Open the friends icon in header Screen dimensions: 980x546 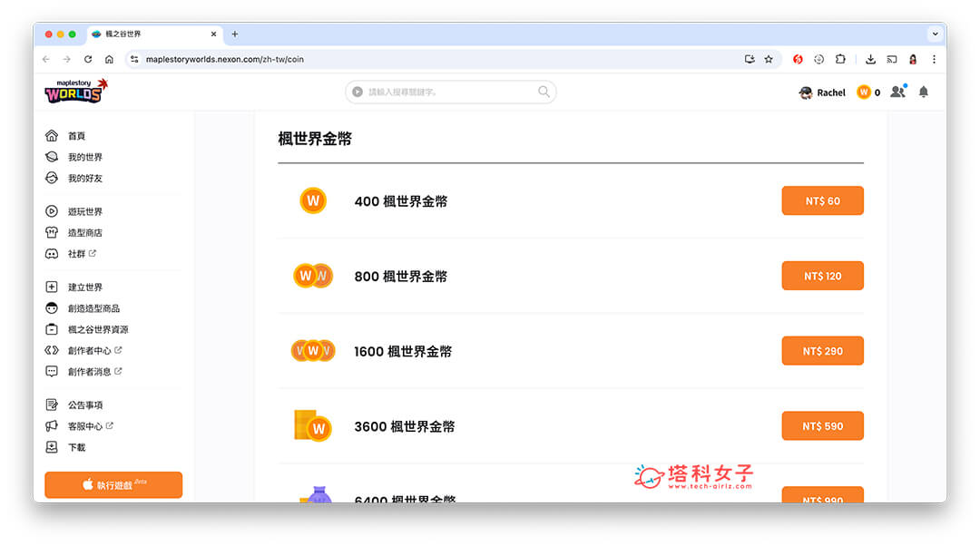(898, 92)
